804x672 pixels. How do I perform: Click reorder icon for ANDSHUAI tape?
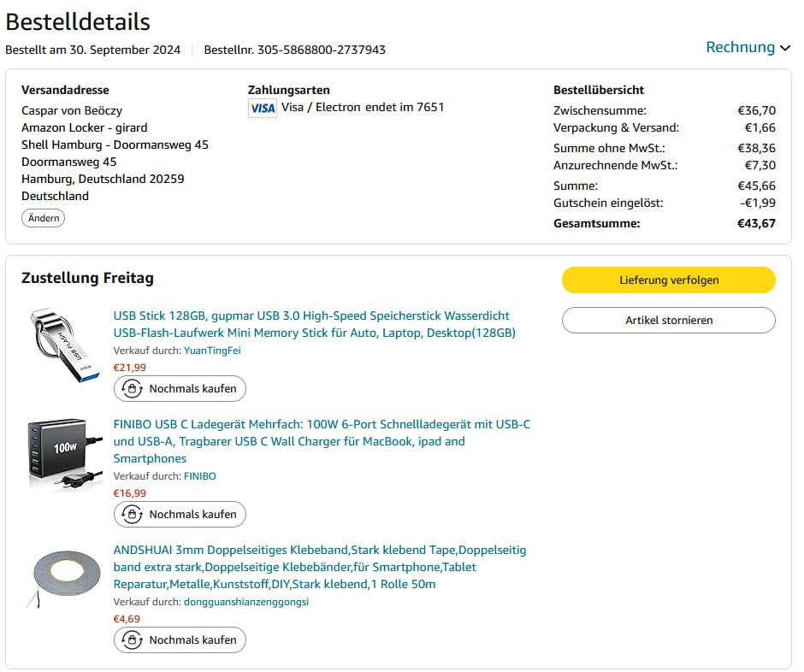pos(132,640)
